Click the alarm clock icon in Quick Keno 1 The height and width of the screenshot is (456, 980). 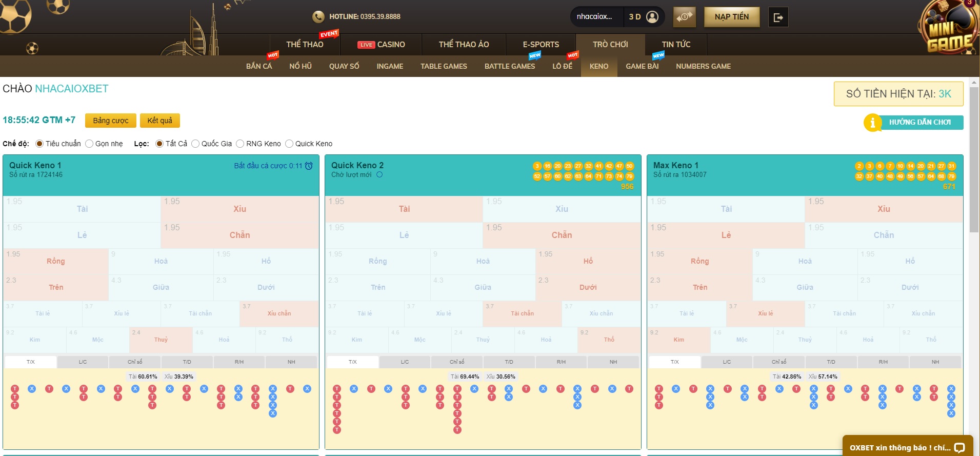(309, 166)
